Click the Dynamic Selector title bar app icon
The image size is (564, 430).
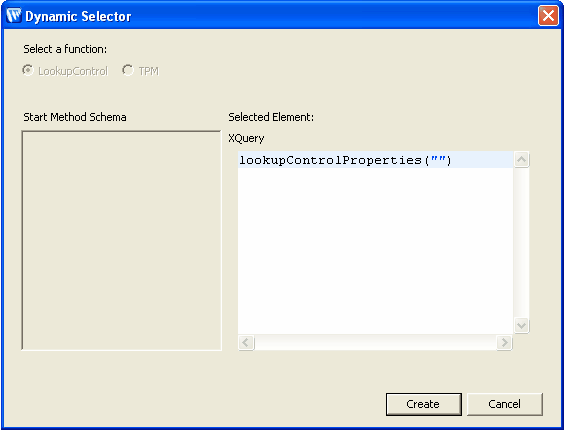14,15
